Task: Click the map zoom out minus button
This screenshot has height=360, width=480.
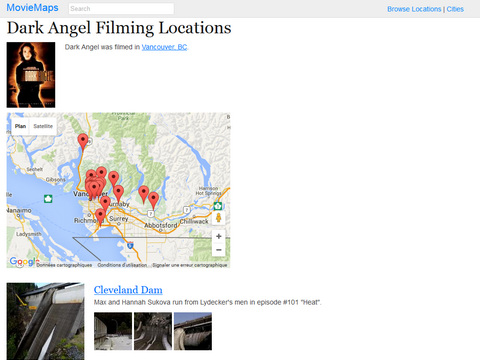Action: tap(219, 250)
